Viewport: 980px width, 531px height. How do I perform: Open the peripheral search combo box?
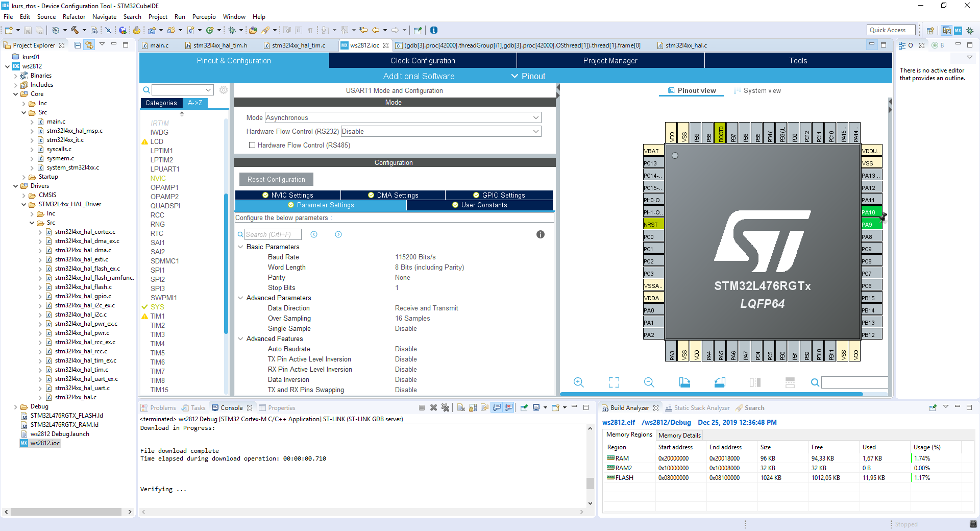tap(182, 90)
